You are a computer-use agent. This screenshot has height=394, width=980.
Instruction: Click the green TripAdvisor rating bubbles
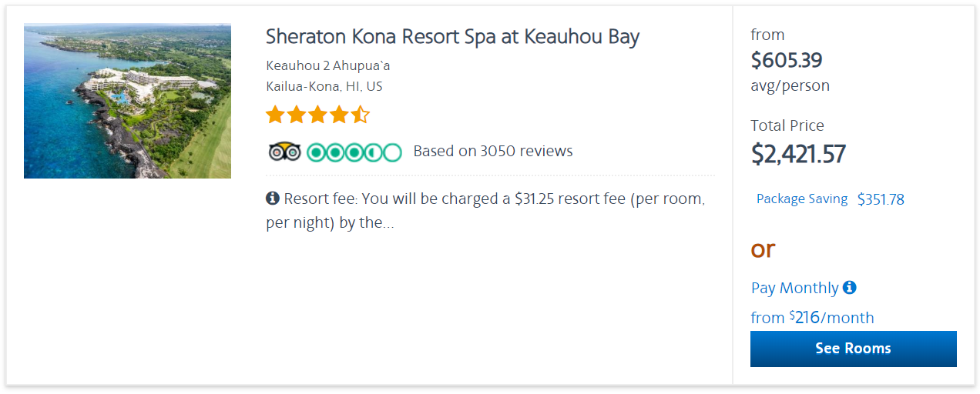tap(354, 152)
